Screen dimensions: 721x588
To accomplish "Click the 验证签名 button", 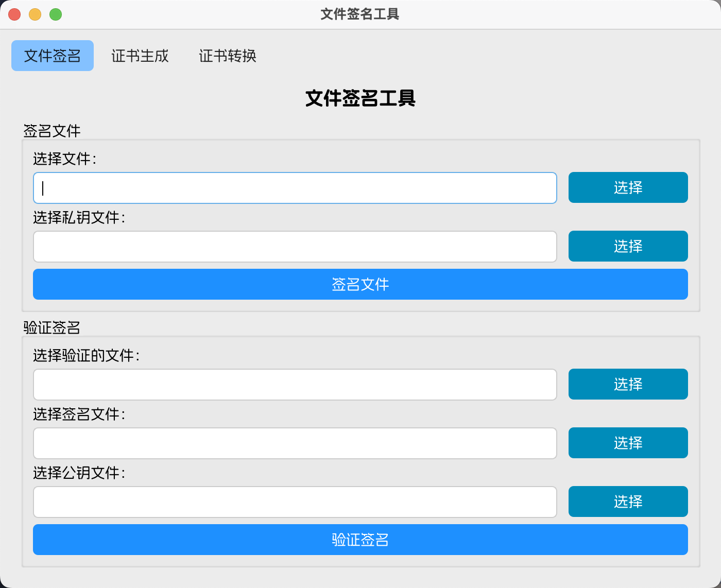I will (x=360, y=540).
